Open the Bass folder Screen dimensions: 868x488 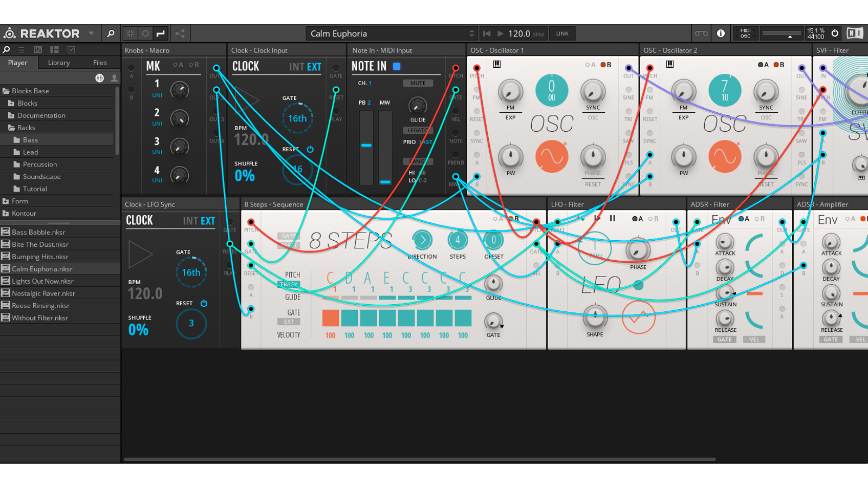(57, 140)
